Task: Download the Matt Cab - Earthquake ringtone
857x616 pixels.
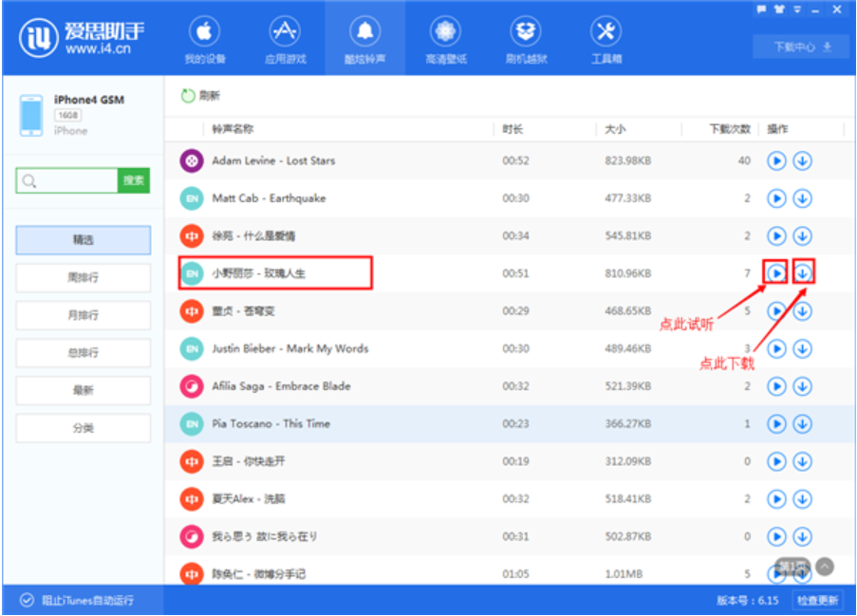Action: [803, 198]
